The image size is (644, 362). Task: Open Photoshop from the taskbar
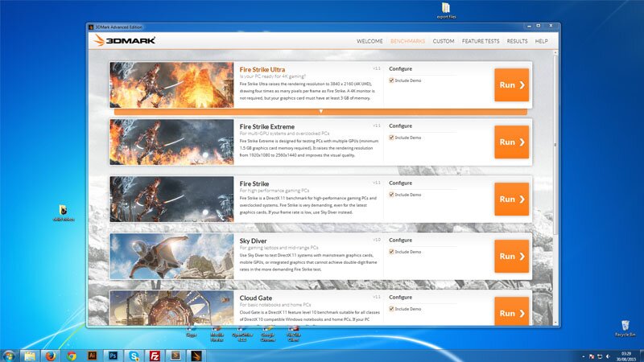click(x=113, y=356)
